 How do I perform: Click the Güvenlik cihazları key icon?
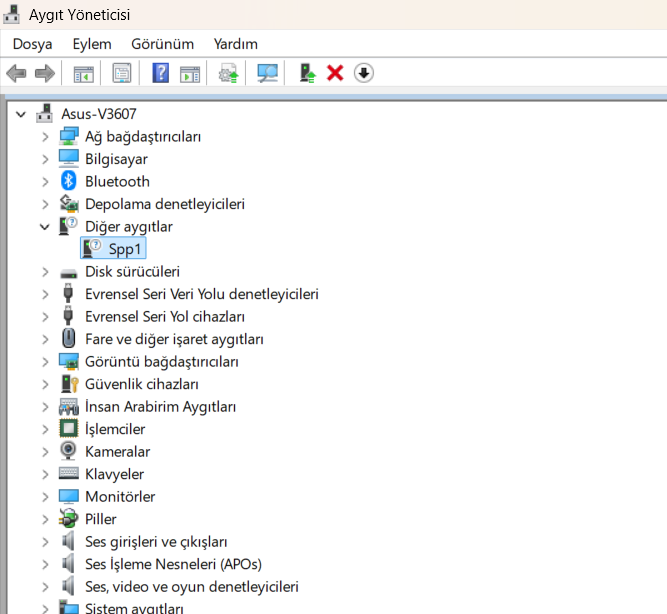69,384
